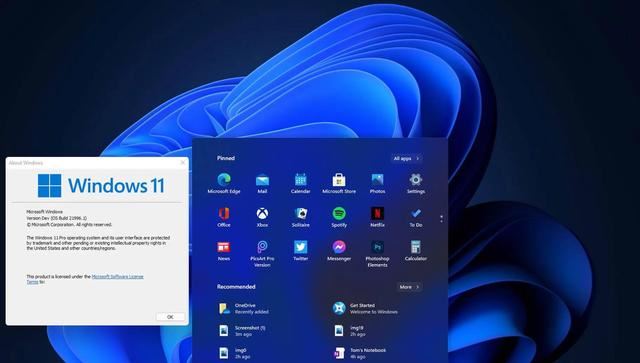Open OneDrive in Recommended list
The width and height of the screenshot is (640, 363).
tap(244, 308)
